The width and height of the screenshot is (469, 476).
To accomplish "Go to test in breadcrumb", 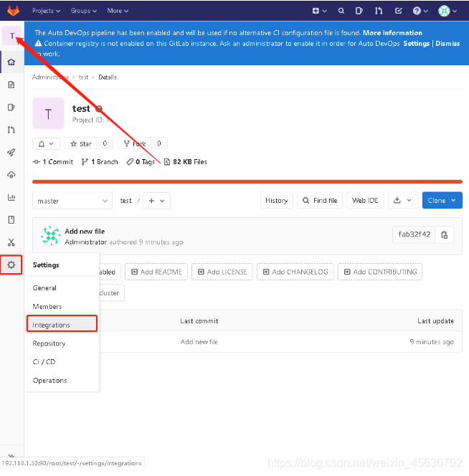I will pyautogui.click(x=83, y=77).
